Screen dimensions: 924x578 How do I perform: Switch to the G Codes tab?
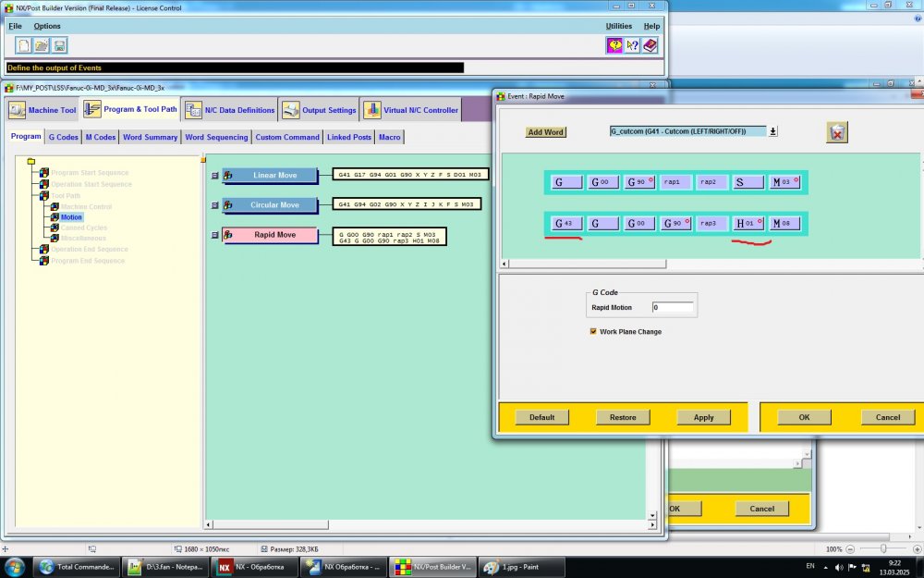coord(63,137)
